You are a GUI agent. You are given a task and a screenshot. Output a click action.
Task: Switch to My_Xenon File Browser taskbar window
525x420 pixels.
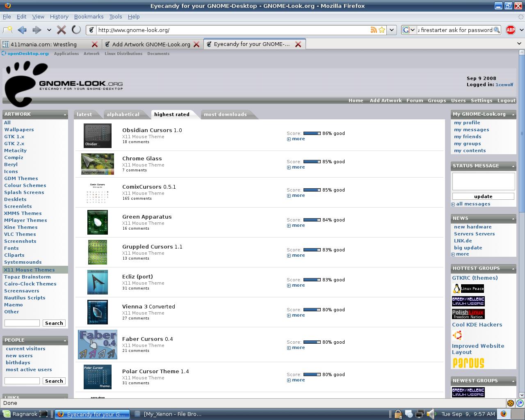[168, 414]
